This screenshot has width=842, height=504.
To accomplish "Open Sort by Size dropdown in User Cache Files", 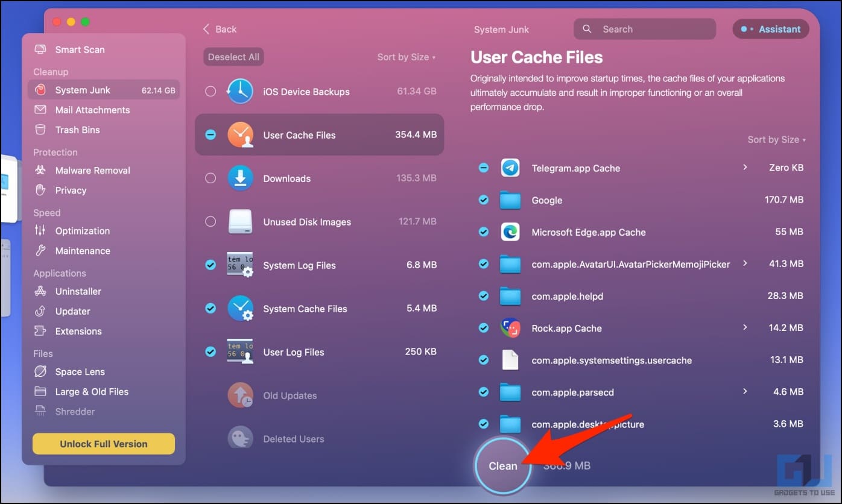I will [777, 140].
